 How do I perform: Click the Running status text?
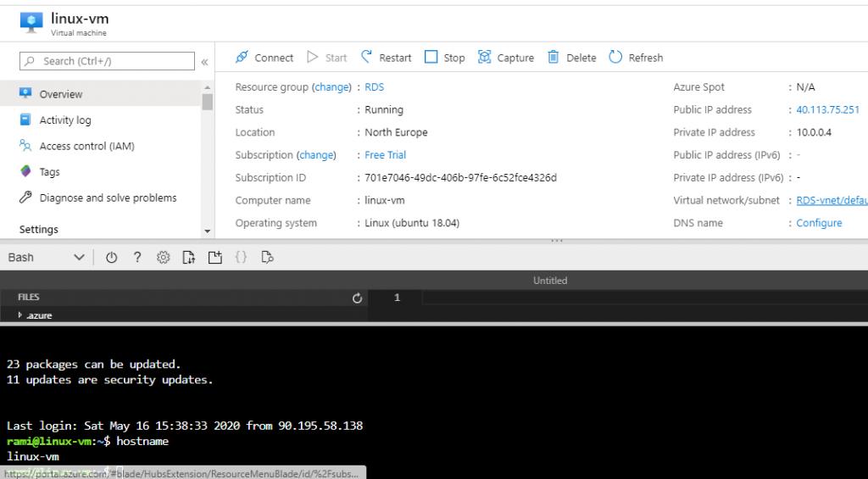click(x=384, y=109)
